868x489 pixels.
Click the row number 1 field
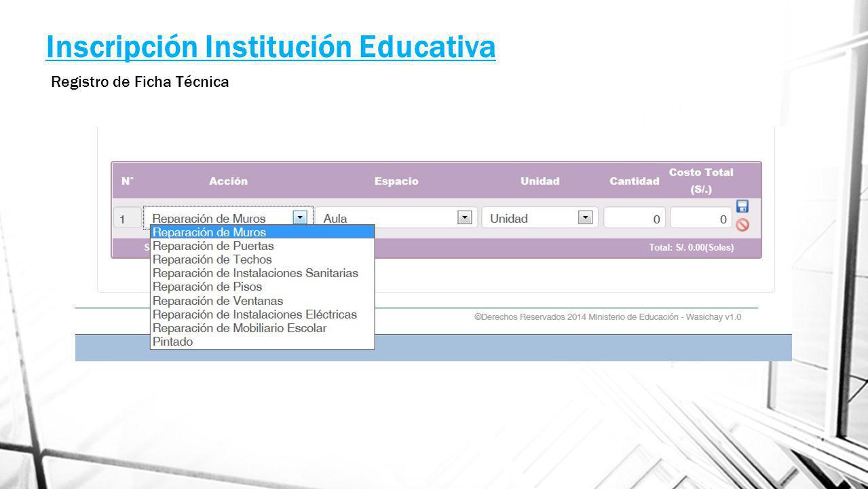[x=128, y=218]
